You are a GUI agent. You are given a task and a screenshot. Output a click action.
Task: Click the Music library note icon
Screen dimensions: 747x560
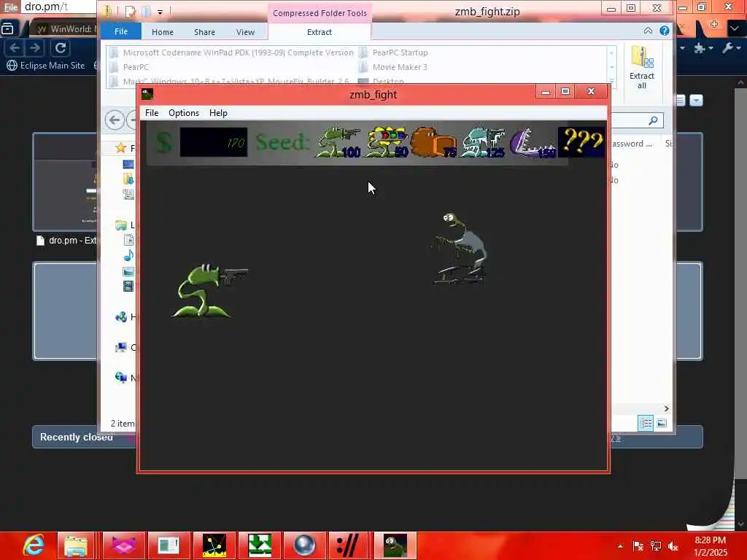click(128, 256)
